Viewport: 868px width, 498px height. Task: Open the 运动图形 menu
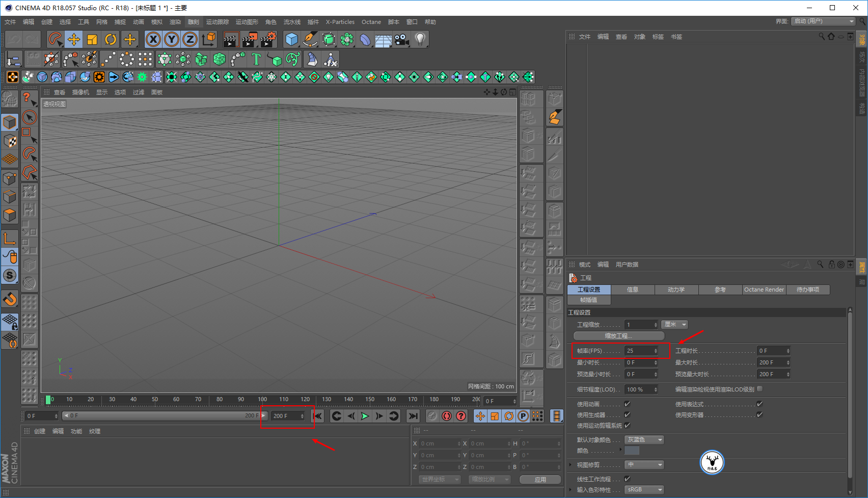click(x=247, y=22)
